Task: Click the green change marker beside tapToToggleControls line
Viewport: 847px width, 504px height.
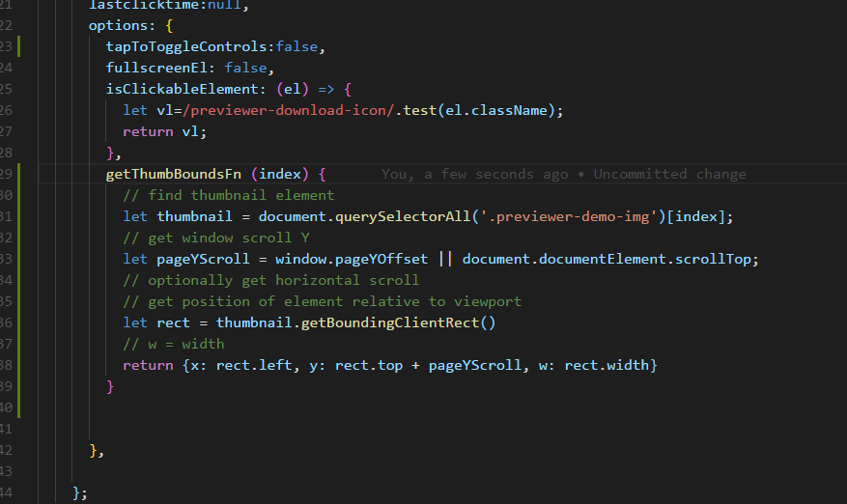Action: (19, 46)
